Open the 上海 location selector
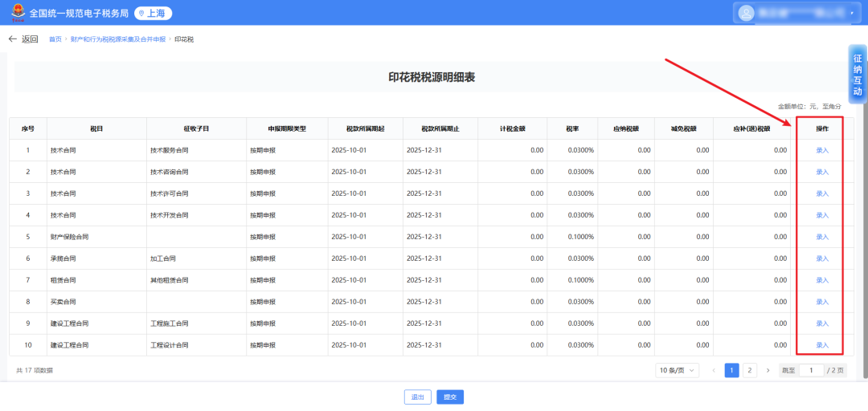The width and height of the screenshot is (868, 411). click(x=154, y=13)
